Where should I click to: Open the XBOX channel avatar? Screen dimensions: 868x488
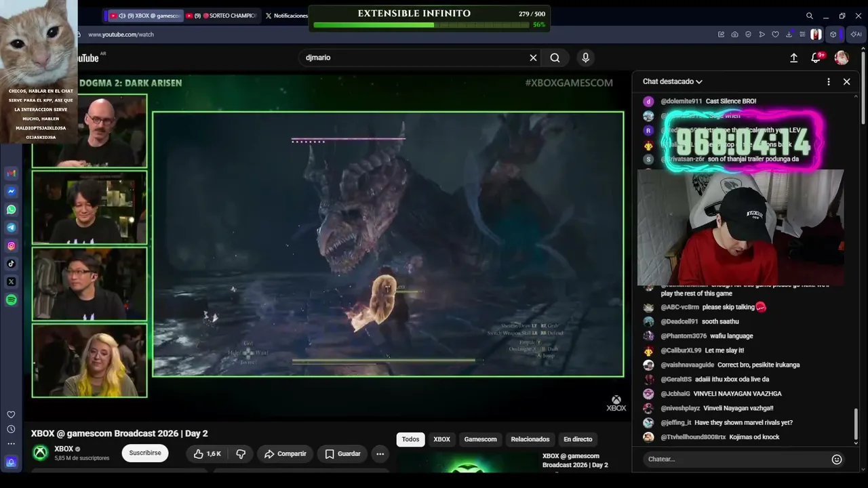[x=41, y=453]
